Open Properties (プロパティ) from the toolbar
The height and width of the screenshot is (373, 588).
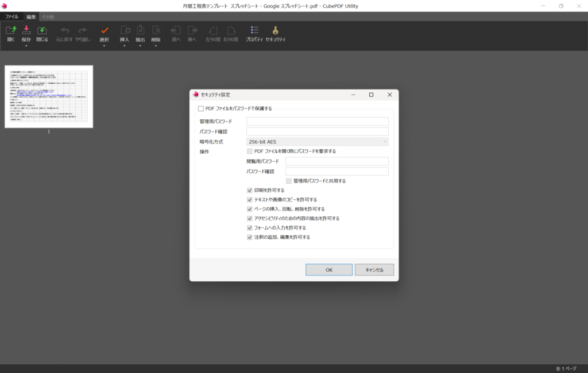pos(254,30)
